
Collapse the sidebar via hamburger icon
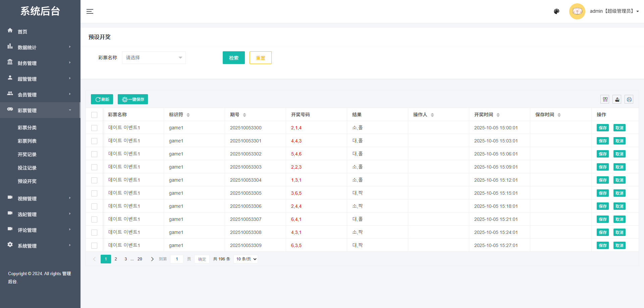(90, 11)
